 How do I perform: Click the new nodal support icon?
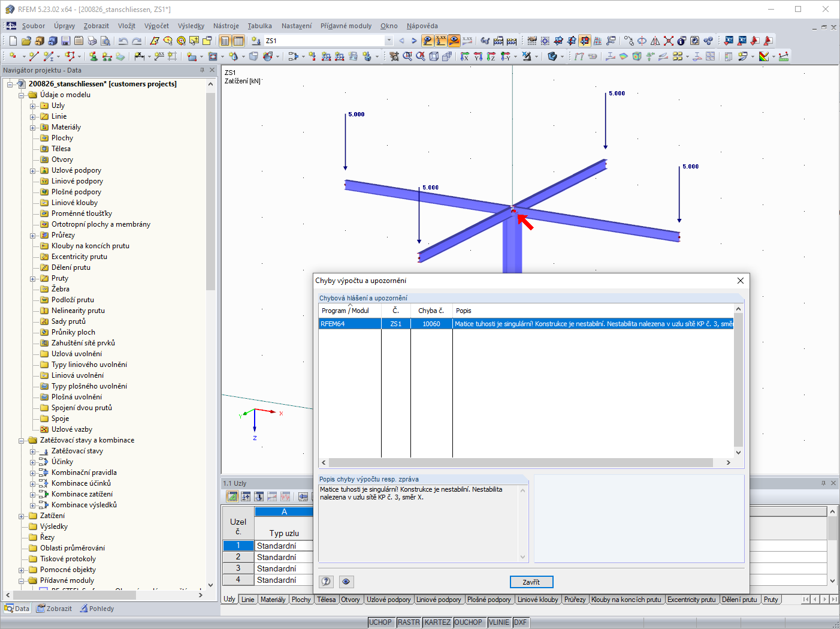(x=93, y=56)
